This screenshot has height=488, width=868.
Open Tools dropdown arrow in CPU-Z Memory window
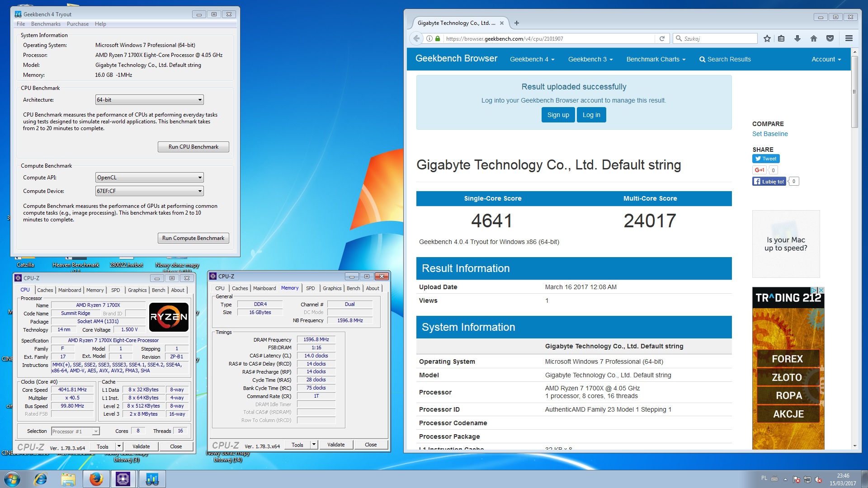point(314,445)
